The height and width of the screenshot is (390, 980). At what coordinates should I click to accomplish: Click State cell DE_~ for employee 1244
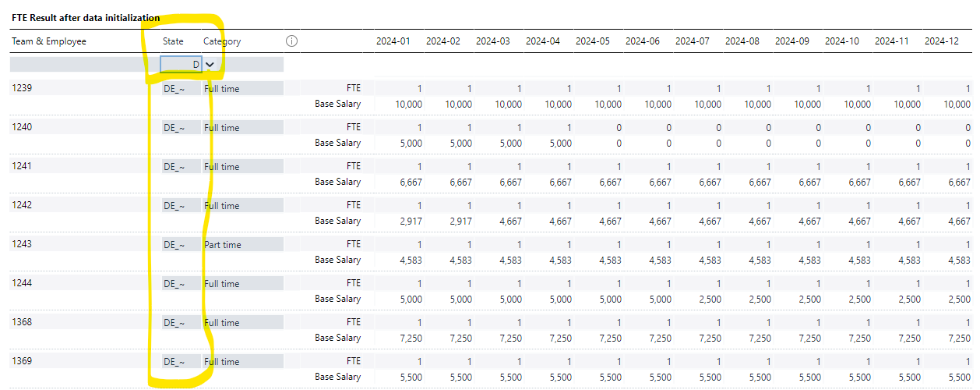pyautogui.click(x=174, y=284)
